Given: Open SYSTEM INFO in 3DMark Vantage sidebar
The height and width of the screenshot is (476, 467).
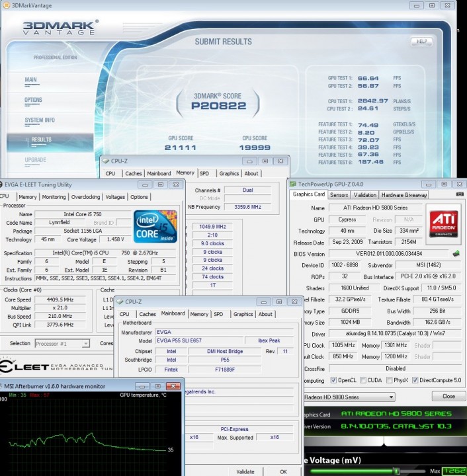Looking at the screenshot, I should pyautogui.click(x=40, y=120).
